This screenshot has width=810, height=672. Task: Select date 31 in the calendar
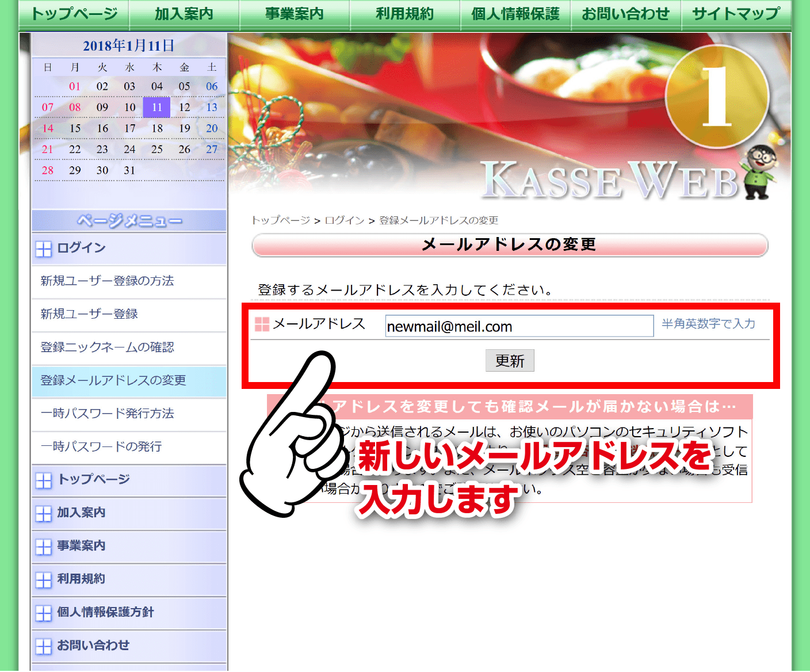point(129,170)
